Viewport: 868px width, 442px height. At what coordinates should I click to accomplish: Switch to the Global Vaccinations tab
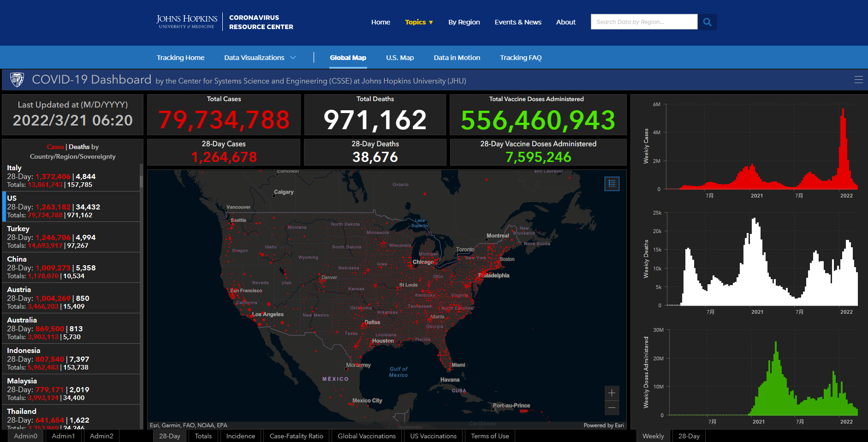tap(367, 436)
